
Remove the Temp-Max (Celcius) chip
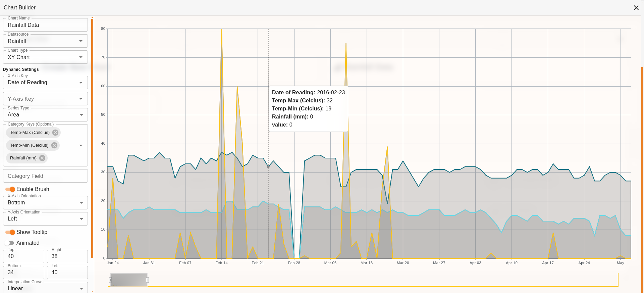[x=55, y=133]
